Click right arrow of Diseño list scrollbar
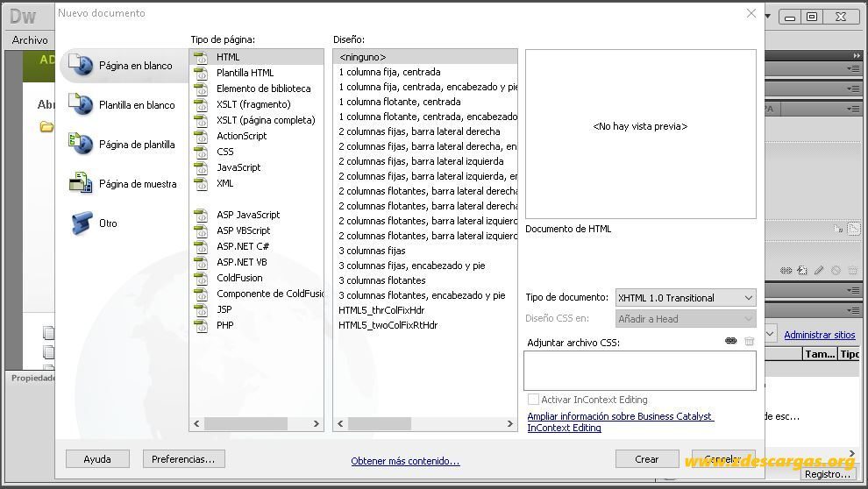 pyautogui.click(x=509, y=424)
